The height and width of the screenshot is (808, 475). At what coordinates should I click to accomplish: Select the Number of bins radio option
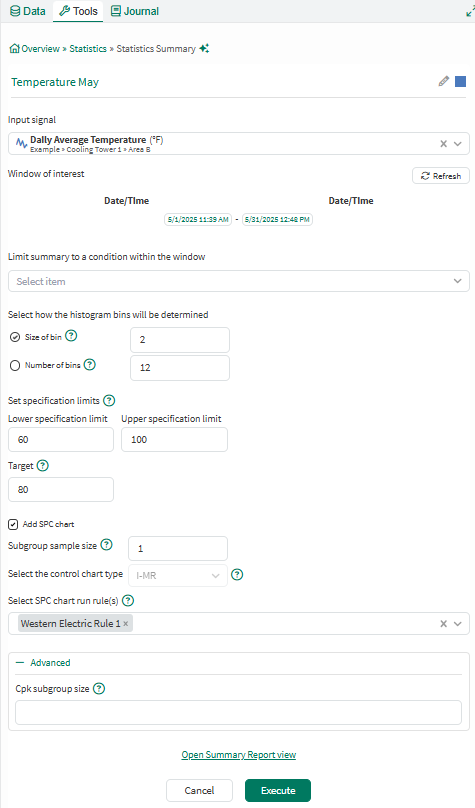15,365
